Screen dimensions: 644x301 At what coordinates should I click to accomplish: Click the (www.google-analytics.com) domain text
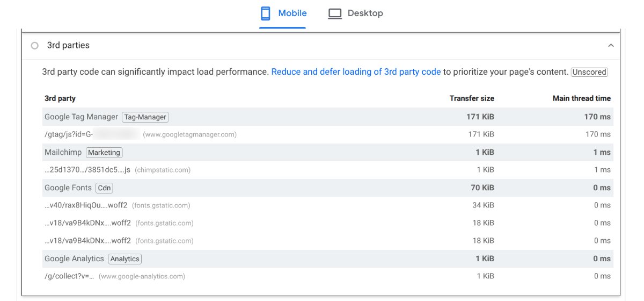coord(142,276)
